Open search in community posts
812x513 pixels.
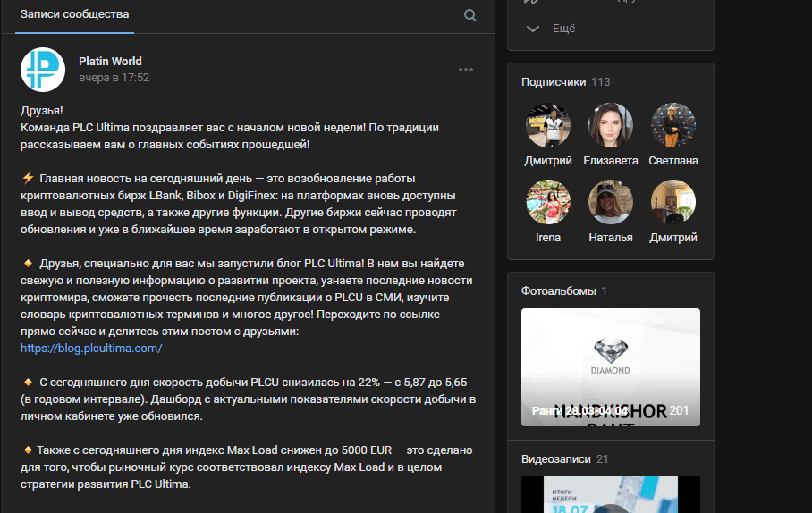click(470, 15)
